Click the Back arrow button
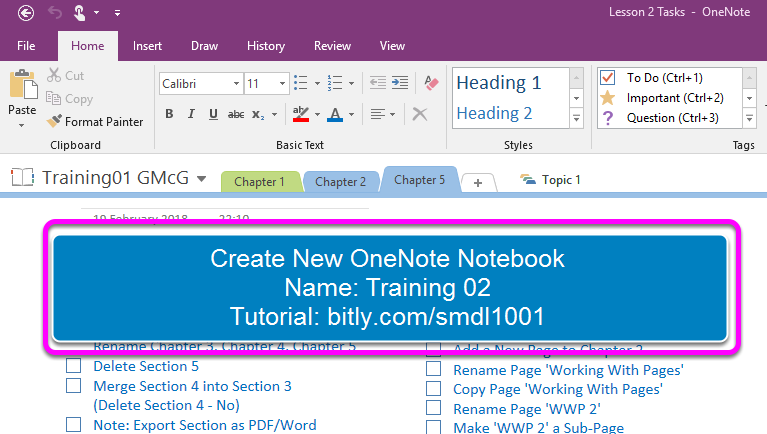 click(x=26, y=13)
